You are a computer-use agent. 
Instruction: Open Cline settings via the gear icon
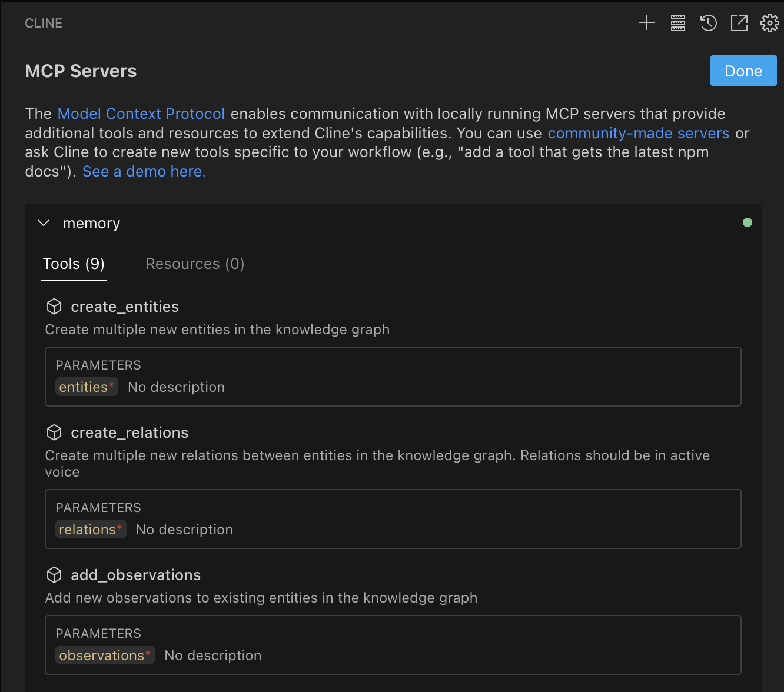pos(769,23)
